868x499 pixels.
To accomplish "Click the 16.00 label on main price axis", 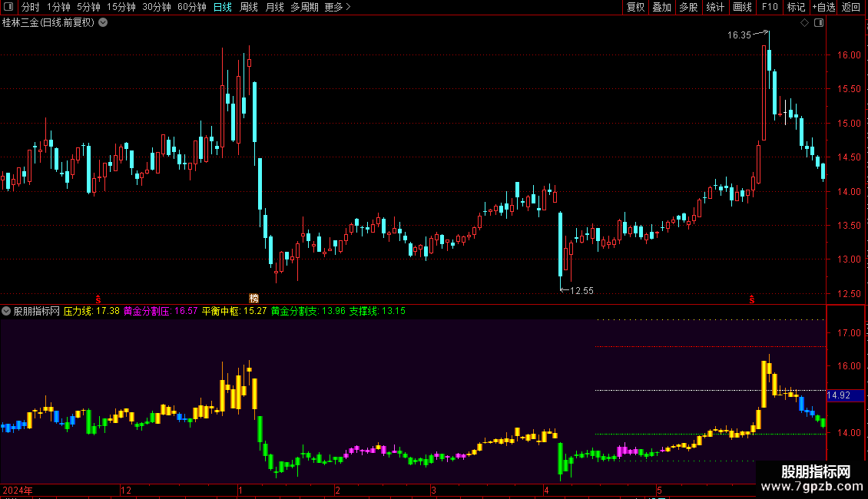I will click(849, 55).
